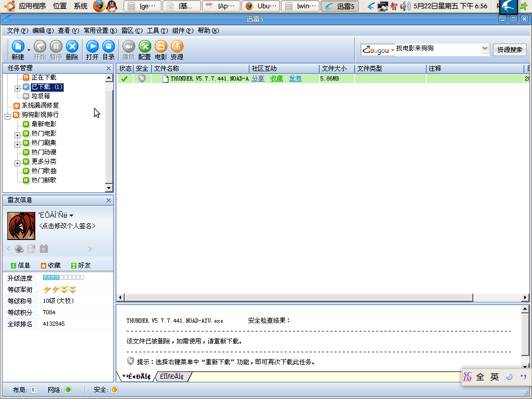Click the green check status icon in the row

[125, 79]
